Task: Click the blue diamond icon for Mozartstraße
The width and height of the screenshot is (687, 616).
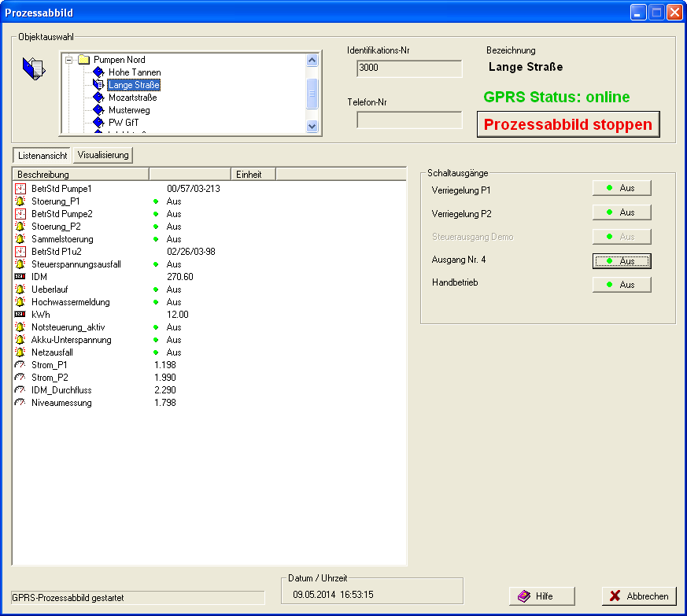Action: (x=98, y=98)
